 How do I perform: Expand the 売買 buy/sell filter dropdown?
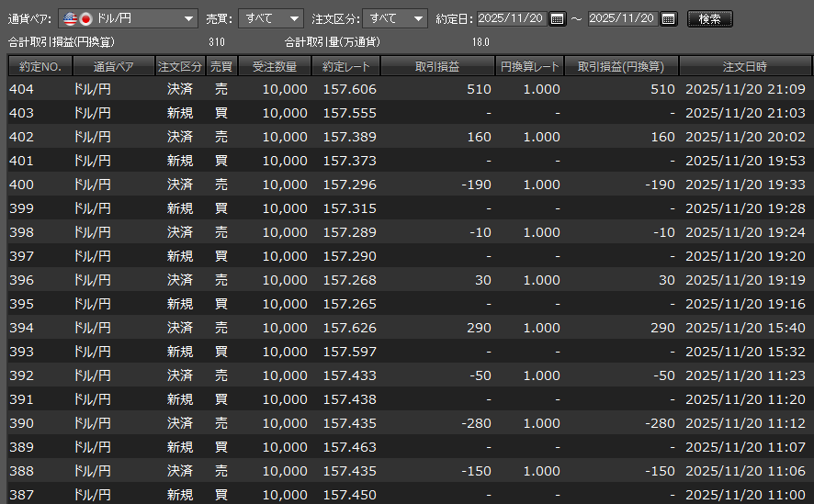point(293,18)
